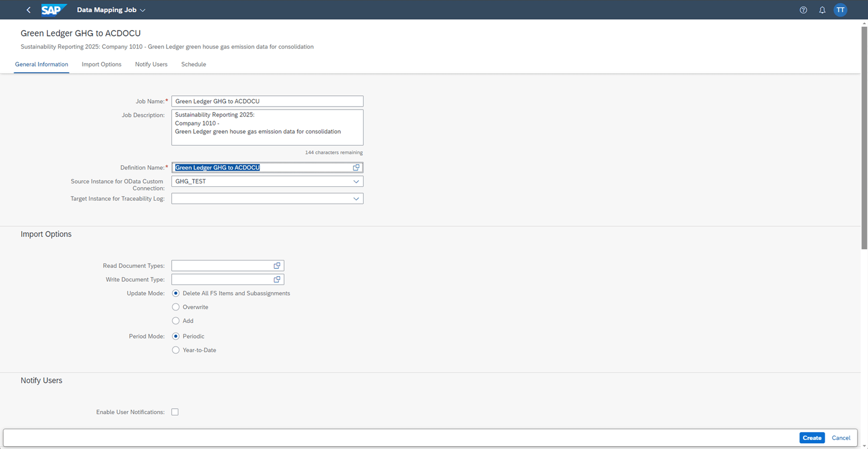Switch to the Notify Users tab

[151, 64]
